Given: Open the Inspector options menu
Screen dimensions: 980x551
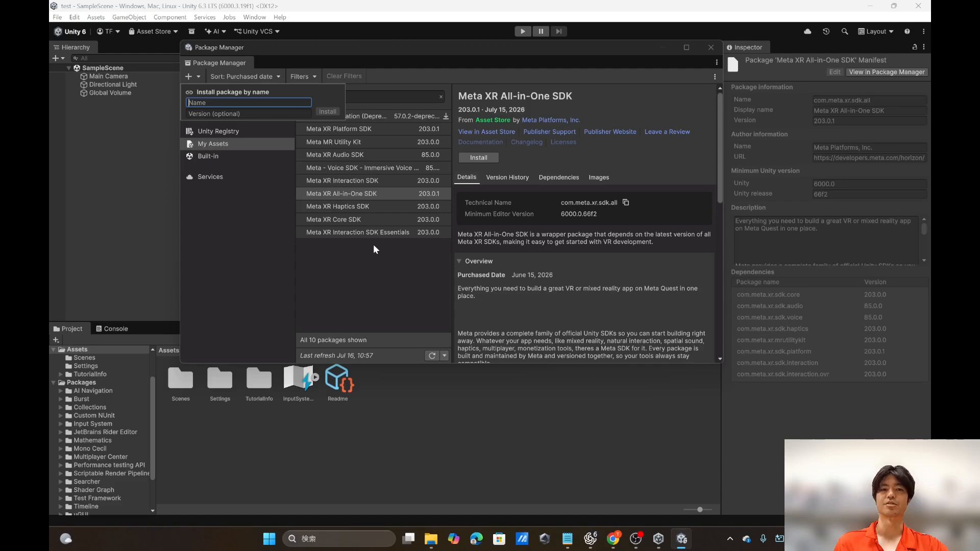Looking at the screenshot, I should [924, 47].
